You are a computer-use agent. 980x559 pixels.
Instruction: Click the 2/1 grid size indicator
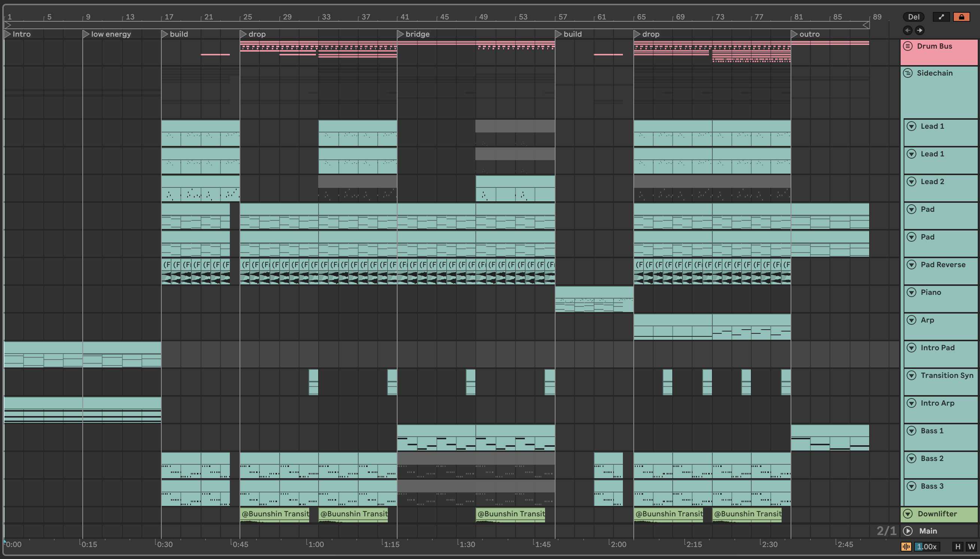pos(886,531)
